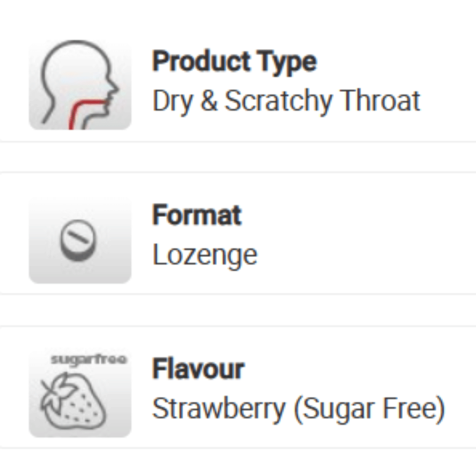Click the 'Format' heading
The image size is (476, 476).
click(x=197, y=215)
